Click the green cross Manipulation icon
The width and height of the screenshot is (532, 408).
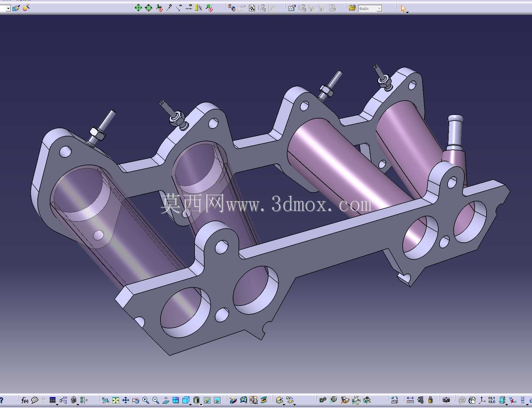coord(138,8)
